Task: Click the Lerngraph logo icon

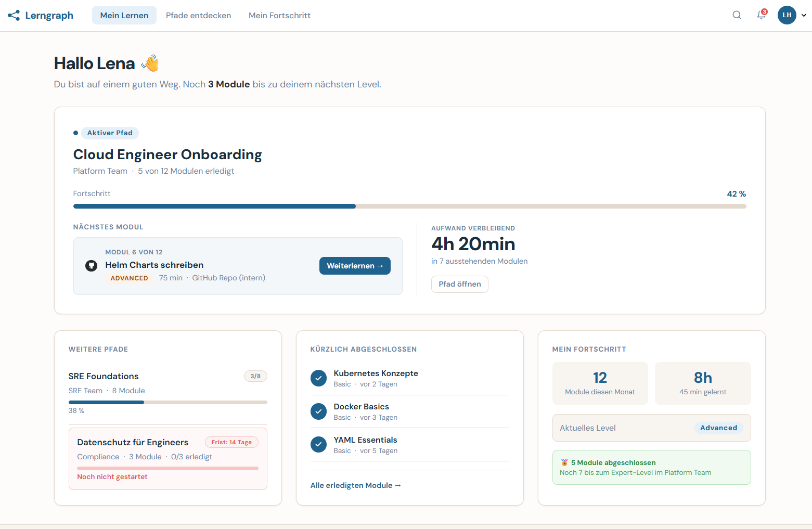Action: click(x=14, y=16)
